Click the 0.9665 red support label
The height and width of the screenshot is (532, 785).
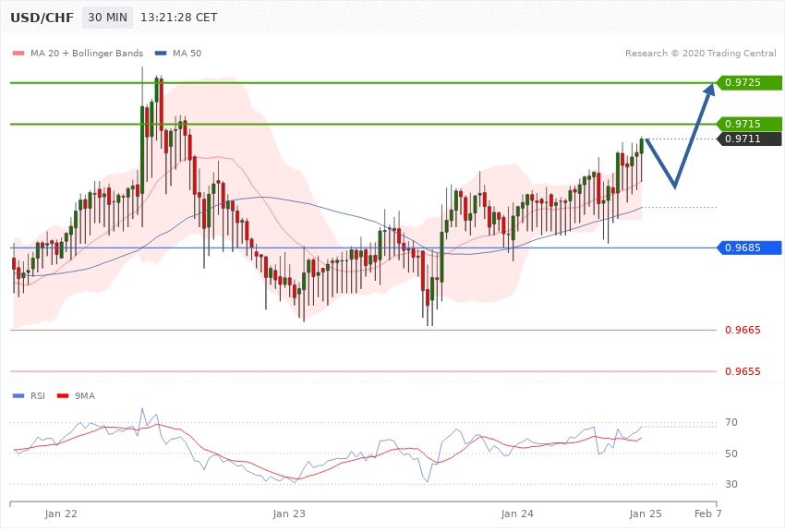[743, 330]
